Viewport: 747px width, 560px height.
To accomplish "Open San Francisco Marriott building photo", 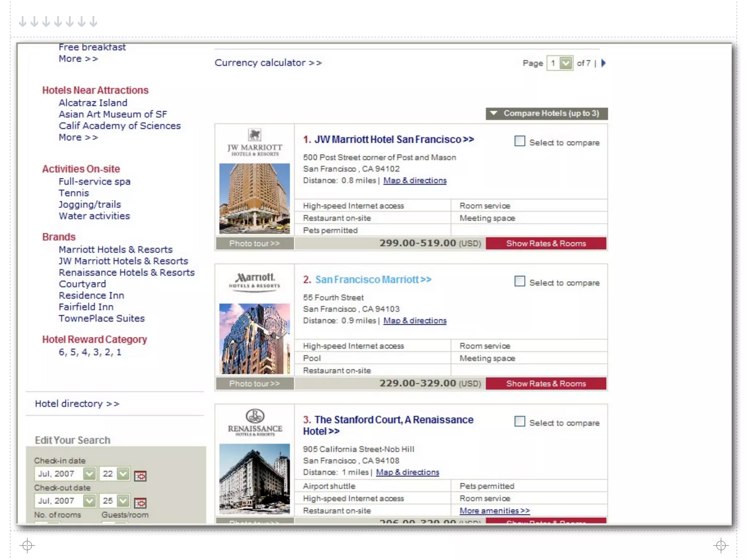I will point(255,339).
